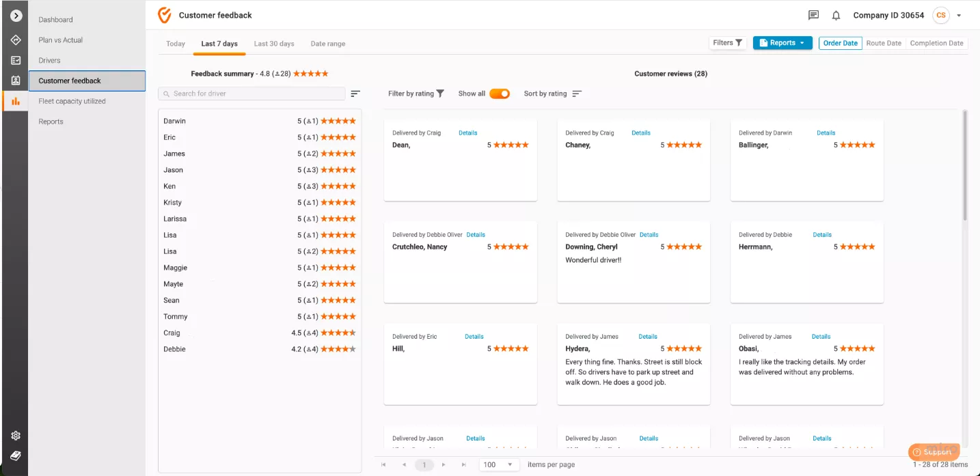Open Details link on Hydera review
The height and width of the screenshot is (476, 980).
tap(648, 337)
